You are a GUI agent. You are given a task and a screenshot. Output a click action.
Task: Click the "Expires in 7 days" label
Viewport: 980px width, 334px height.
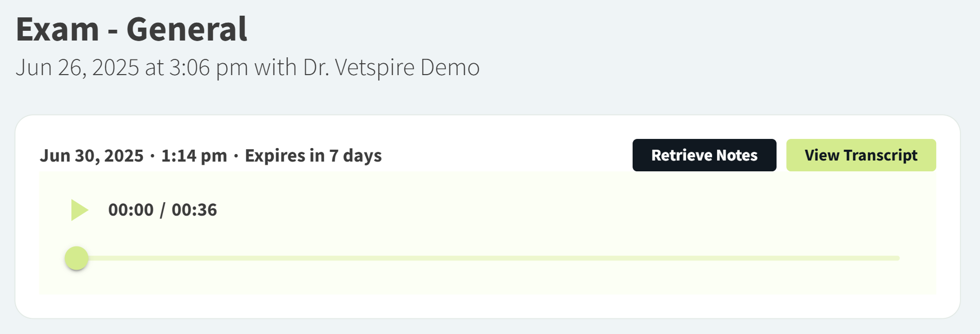[x=313, y=156]
